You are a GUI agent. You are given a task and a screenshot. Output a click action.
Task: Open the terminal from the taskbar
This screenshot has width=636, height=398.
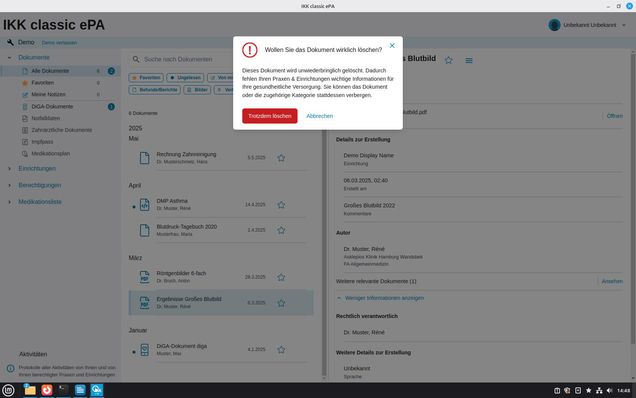click(63, 390)
